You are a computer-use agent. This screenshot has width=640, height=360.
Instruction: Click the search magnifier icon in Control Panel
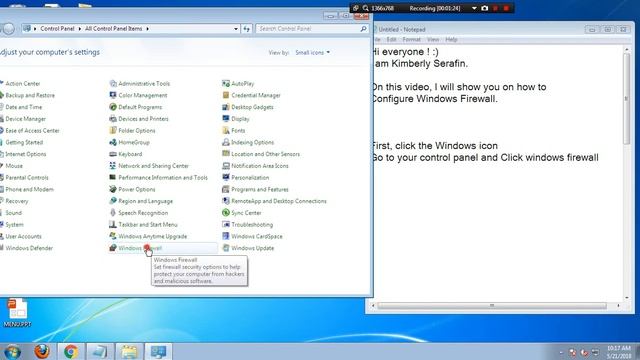pos(363,29)
